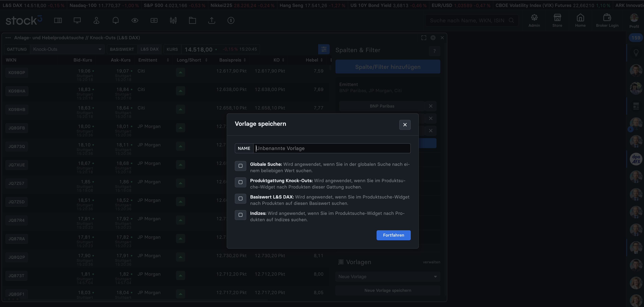Open WKN JQ7XUE row
This screenshot has width=644, height=307.
point(17,165)
